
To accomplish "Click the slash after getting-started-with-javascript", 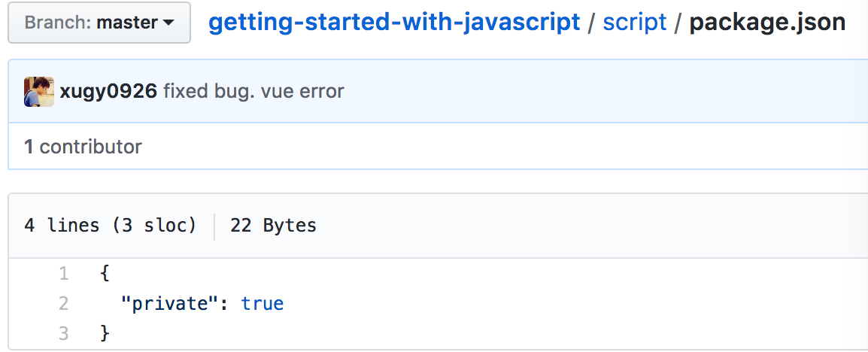I will (x=592, y=23).
